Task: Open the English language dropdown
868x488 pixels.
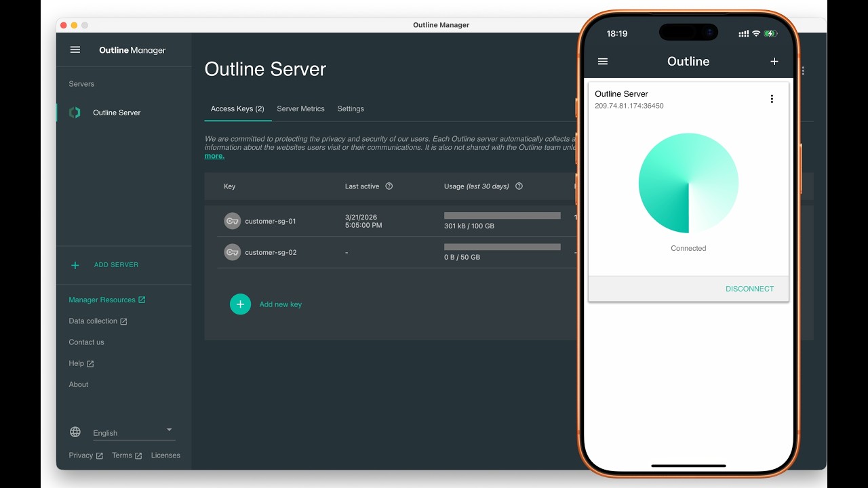Action: click(134, 432)
